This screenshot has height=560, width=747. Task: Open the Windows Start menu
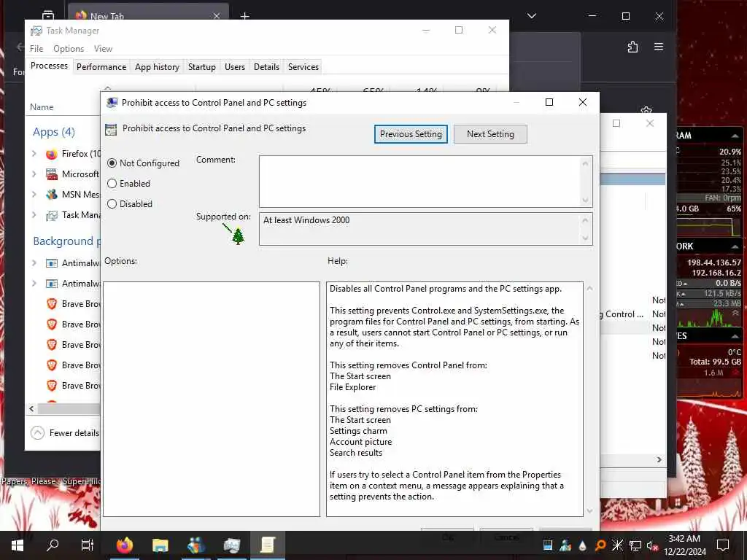18,545
